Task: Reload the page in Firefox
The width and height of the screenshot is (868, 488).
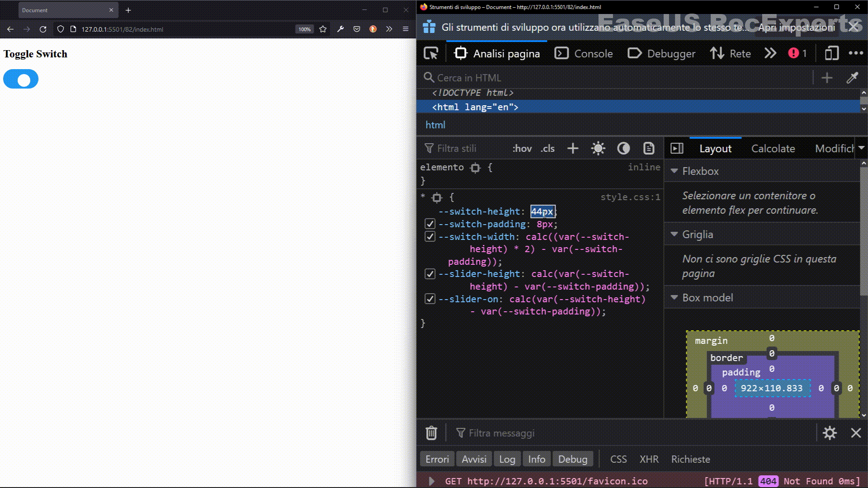Action: coord(43,29)
